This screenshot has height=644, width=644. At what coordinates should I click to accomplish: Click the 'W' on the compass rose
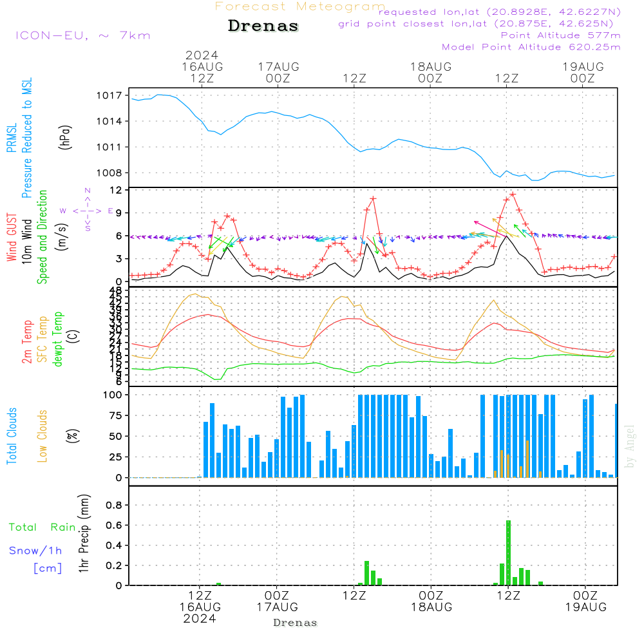click(63, 211)
